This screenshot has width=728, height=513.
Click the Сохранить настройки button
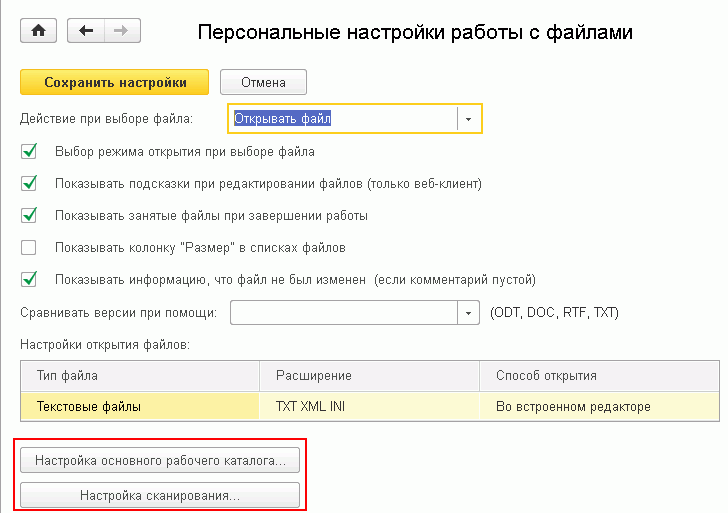click(114, 82)
